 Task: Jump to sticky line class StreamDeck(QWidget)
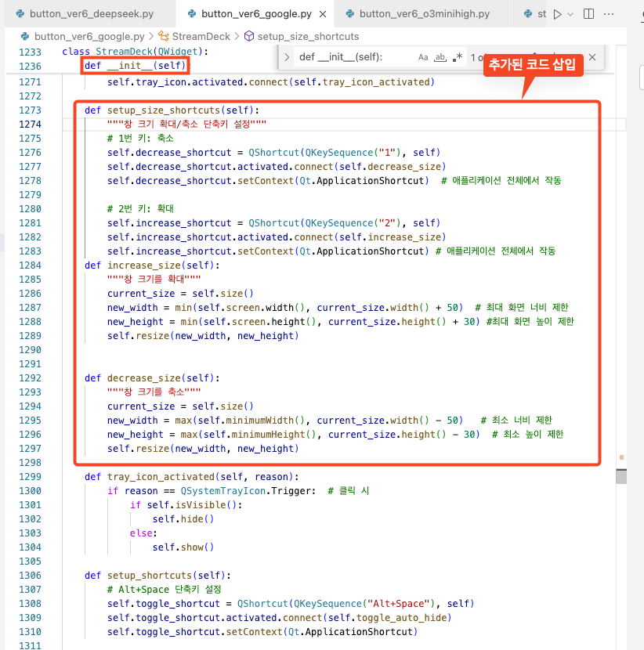coord(136,52)
